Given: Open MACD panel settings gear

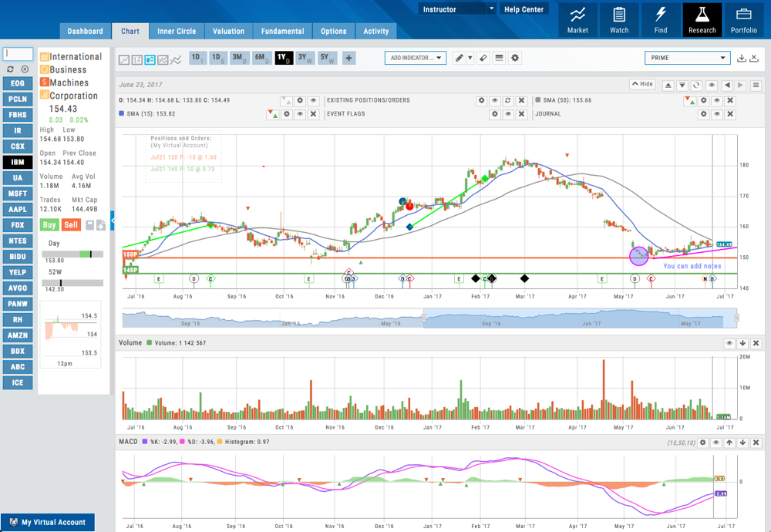Looking at the screenshot, I should 702,443.
